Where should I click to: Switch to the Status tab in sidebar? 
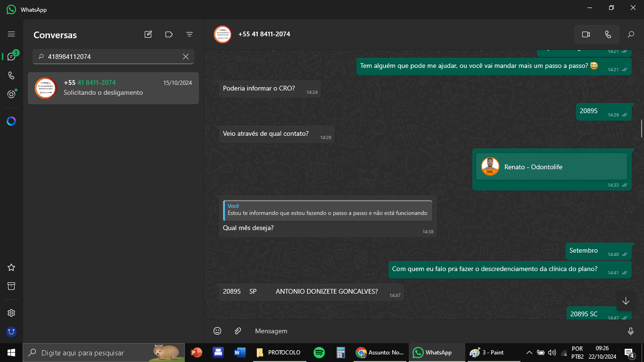click(11, 94)
